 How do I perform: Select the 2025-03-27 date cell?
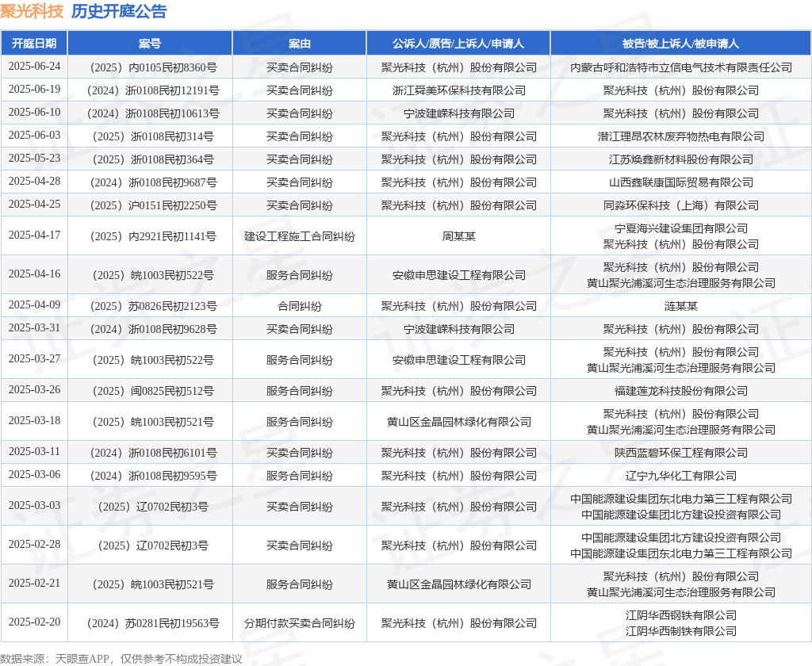(x=34, y=359)
